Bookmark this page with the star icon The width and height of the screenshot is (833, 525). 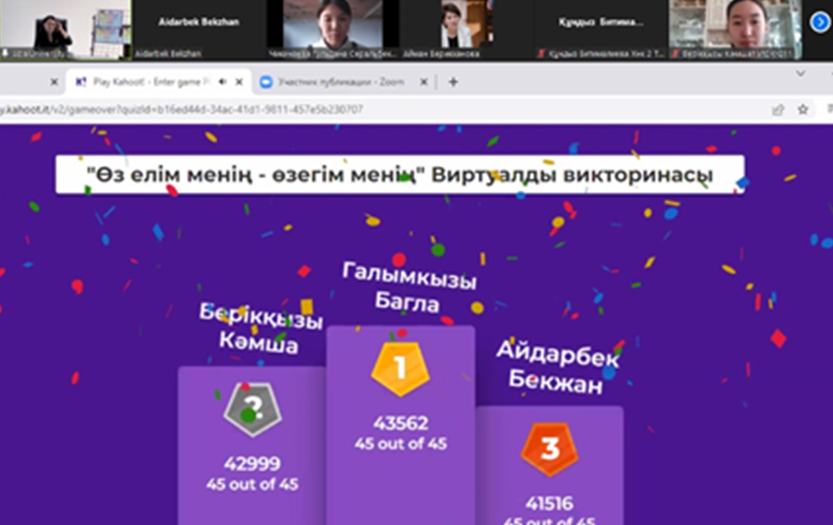(x=803, y=109)
